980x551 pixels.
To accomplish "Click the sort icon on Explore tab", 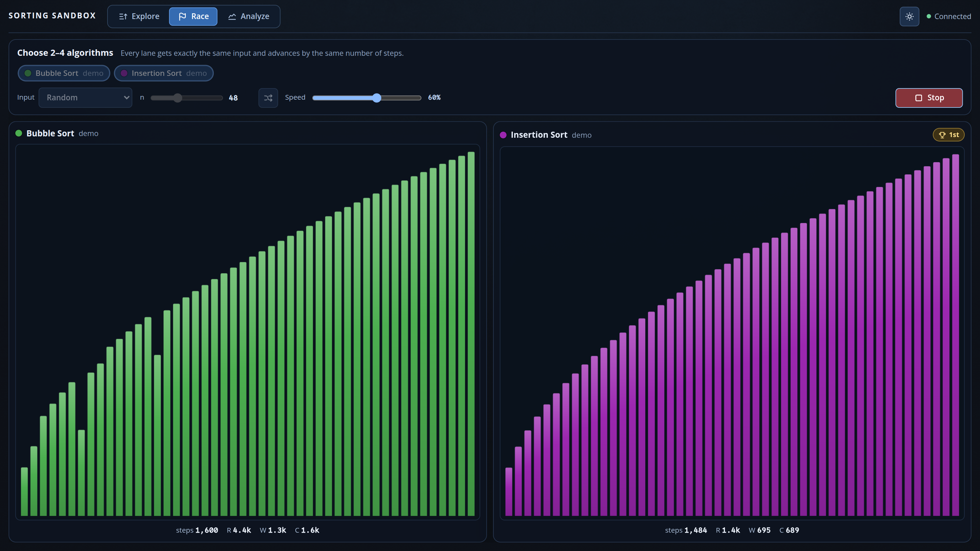I will (123, 16).
